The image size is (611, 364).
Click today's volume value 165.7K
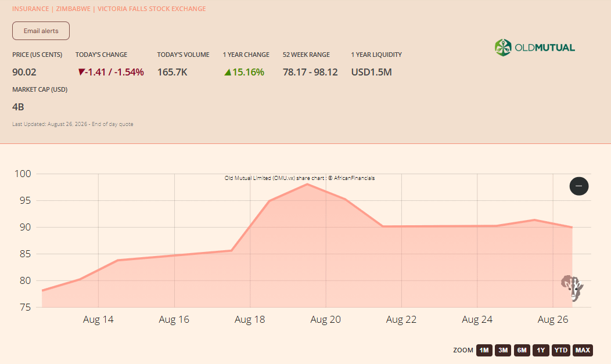click(x=172, y=72)
